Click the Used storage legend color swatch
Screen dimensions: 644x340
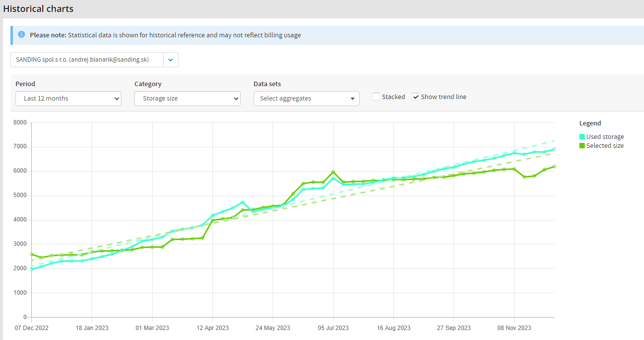pos(582,137)
